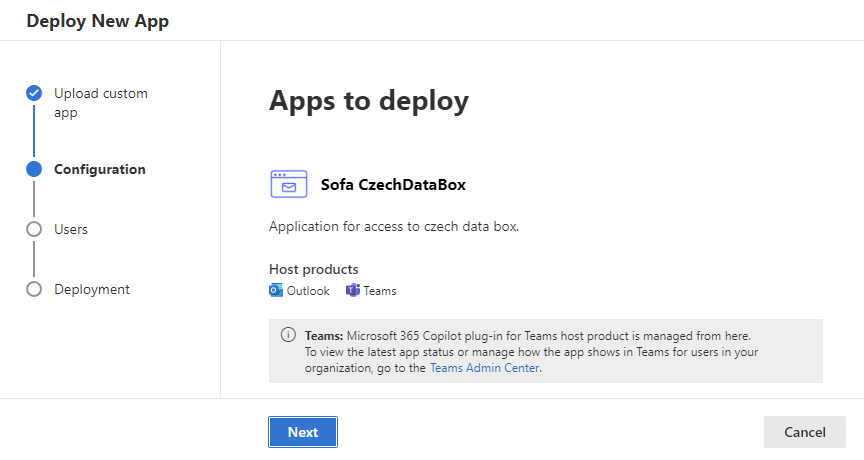Jump to the Deployment step label

pyautogui.click(x=91, y=289)
